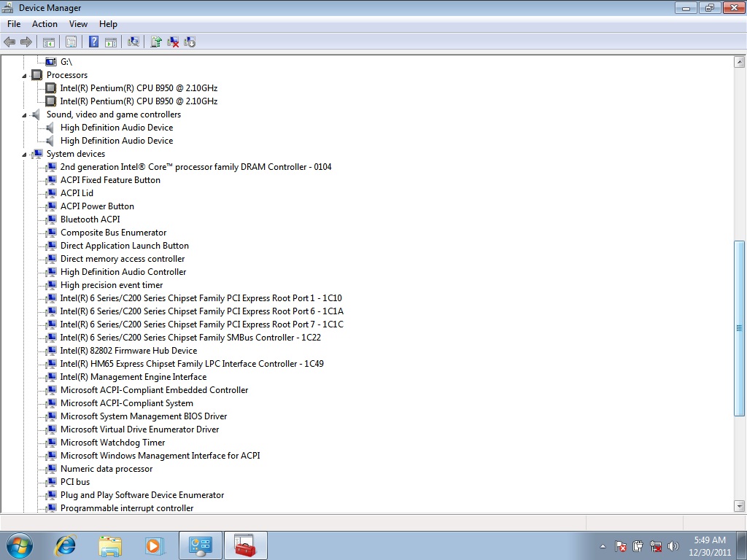
Task: Open the Action menu
Action: (44, 24)
